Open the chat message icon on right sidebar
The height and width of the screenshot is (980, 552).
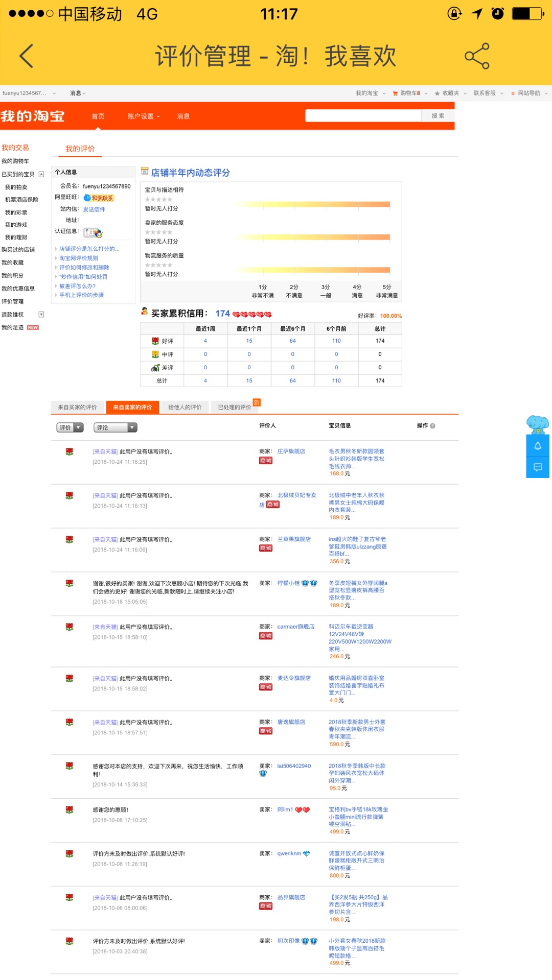pos(538,467)
